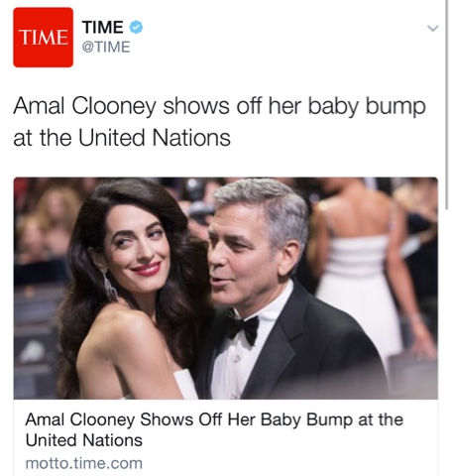
Task: Click the vertical scrollbar on the right edge
Action: 447,106
